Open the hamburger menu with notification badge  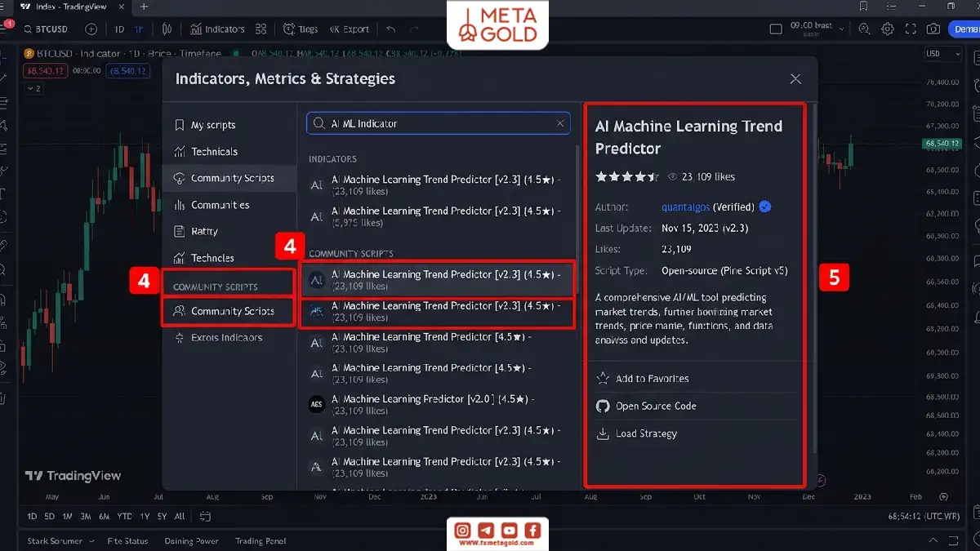(8, 29)
